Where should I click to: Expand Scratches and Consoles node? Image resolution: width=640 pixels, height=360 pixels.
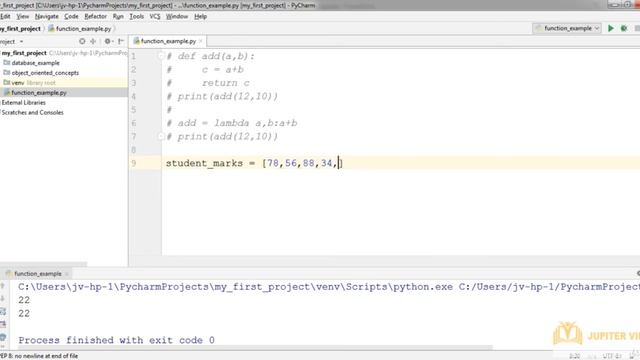(x=32, y=112)
